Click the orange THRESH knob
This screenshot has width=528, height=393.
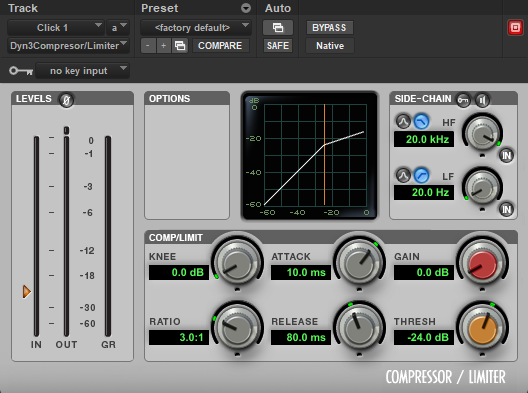482,328
